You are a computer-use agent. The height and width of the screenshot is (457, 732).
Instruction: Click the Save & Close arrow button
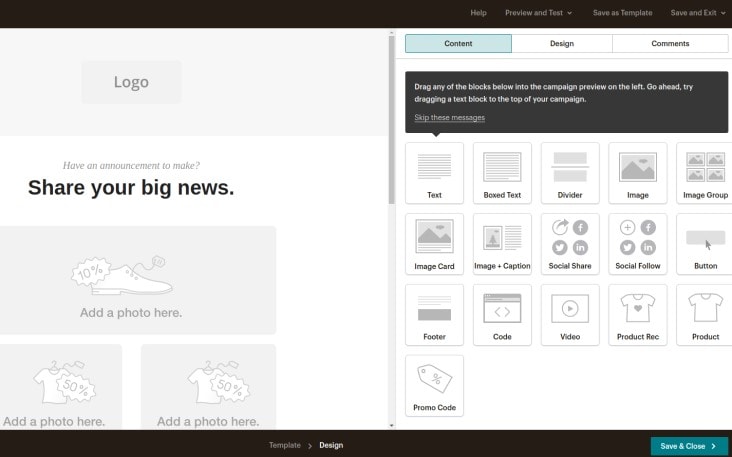point(689,446)
